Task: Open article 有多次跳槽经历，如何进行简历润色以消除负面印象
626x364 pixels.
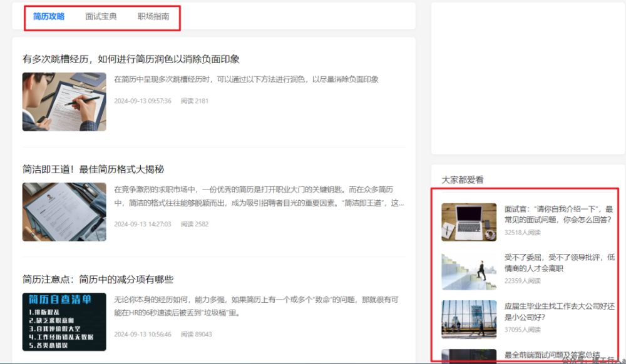Action: click(131, 59)
